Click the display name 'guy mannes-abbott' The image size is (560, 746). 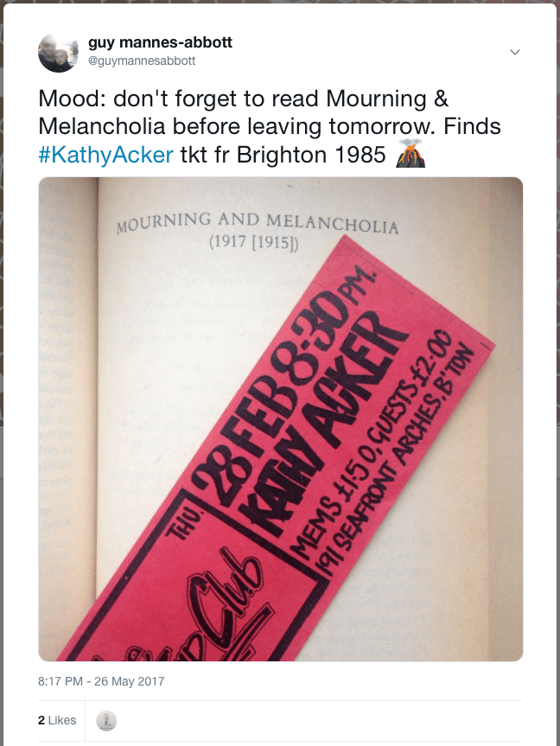pyautogui.click(x=160, y=42)
